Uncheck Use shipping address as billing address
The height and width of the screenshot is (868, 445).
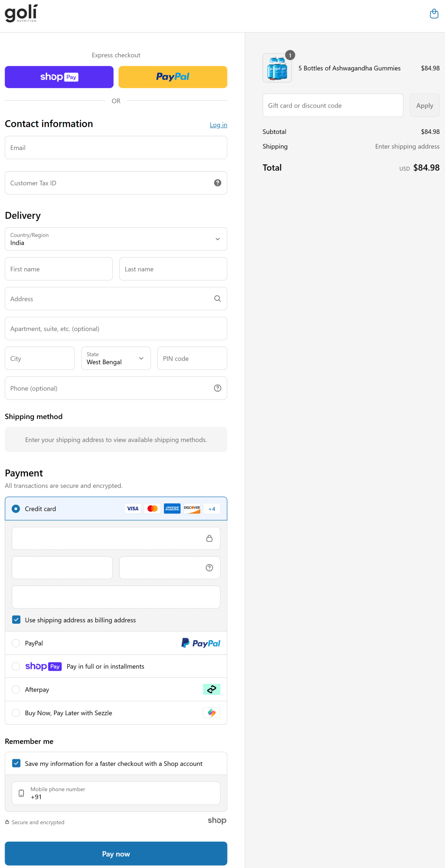(x=16, y=620)
